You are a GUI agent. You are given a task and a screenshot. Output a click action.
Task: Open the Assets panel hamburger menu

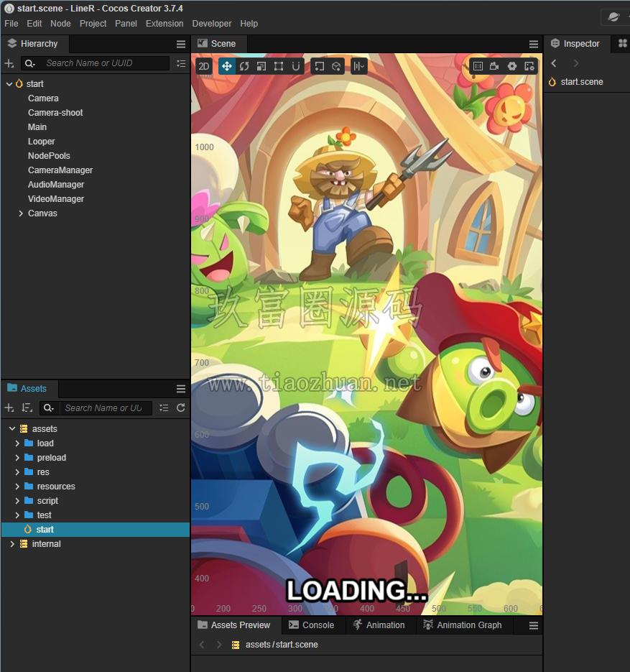coord(181,389)
